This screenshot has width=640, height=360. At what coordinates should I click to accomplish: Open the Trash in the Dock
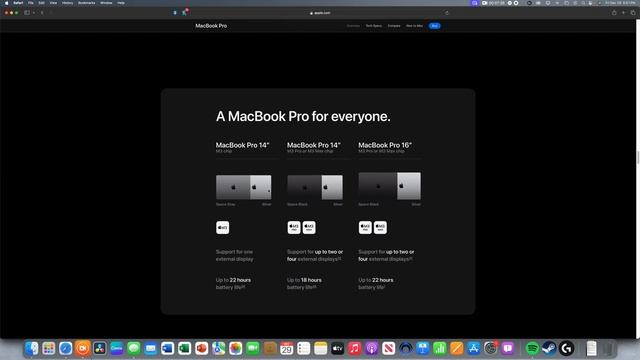click(608, 348)
